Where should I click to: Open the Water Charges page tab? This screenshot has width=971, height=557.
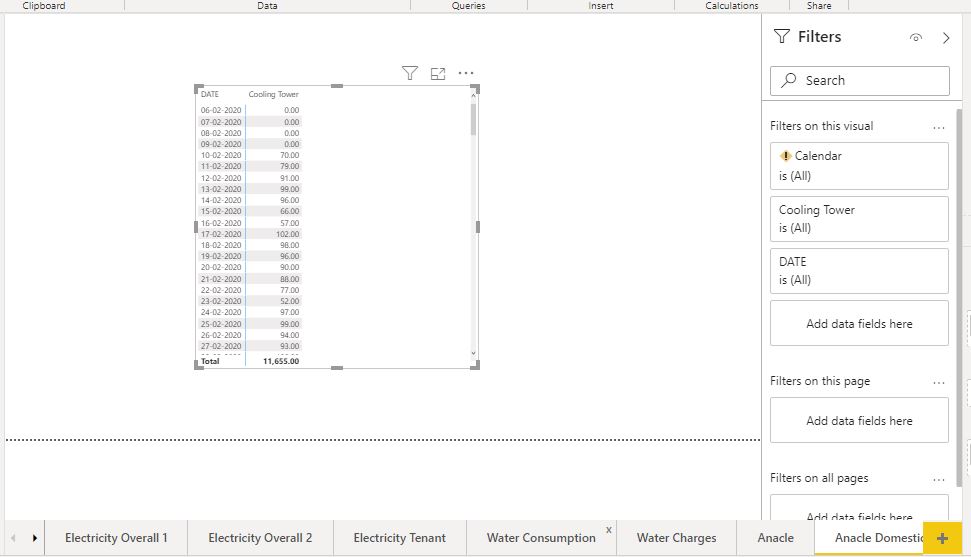click(x=676, y=538)
